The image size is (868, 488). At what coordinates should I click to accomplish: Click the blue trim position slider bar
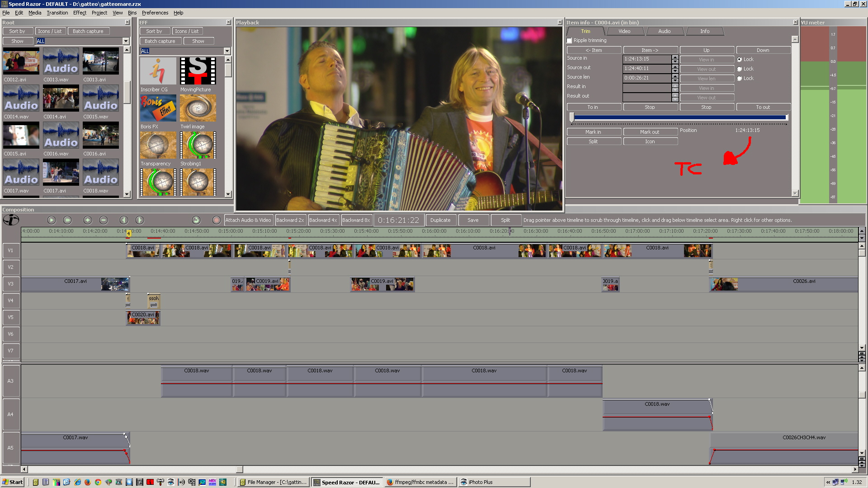click(679, 117)
